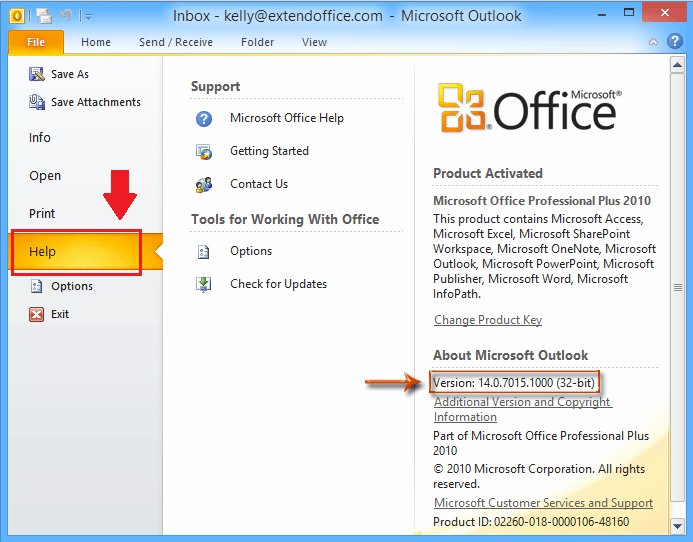The height and width of the screenshot is (542, 693).
Task: Click the Check for Updates icon
Action: [204, 284]
